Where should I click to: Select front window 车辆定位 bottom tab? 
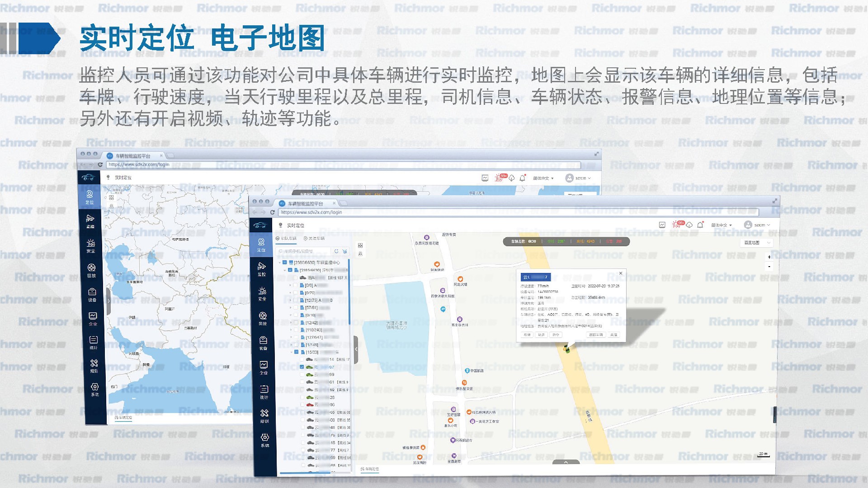[x=370, y=469]
